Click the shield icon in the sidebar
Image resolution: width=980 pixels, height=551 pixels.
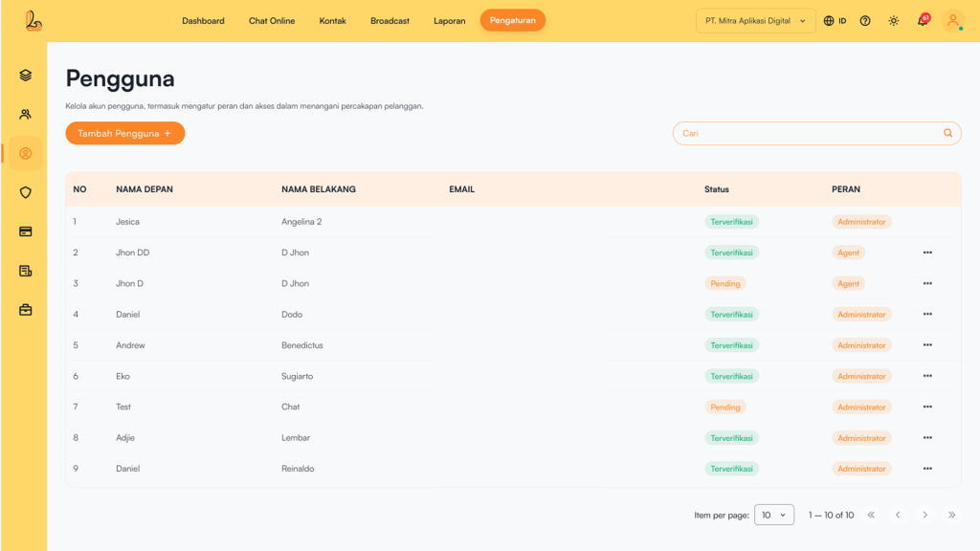coord(26,192)
